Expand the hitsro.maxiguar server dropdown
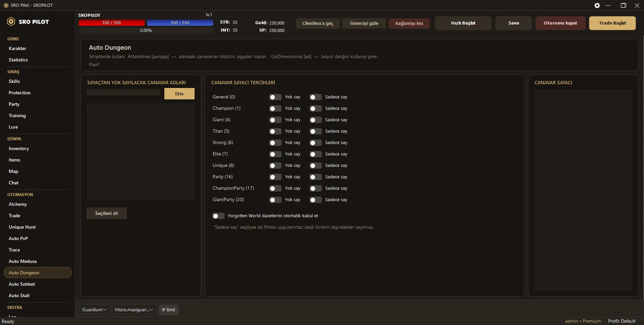The width and height of the screenshot is (644, 325). point(134,310)
